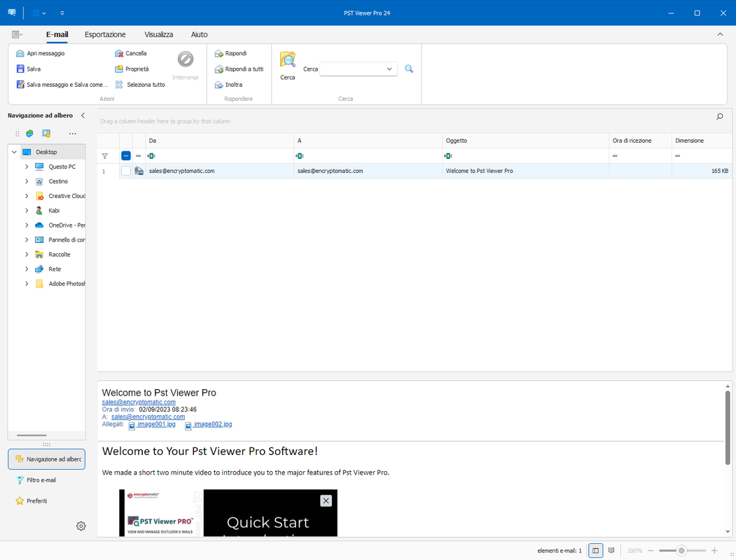Collapse the ribbon with the chevron
736x560 pixels.
720,34
